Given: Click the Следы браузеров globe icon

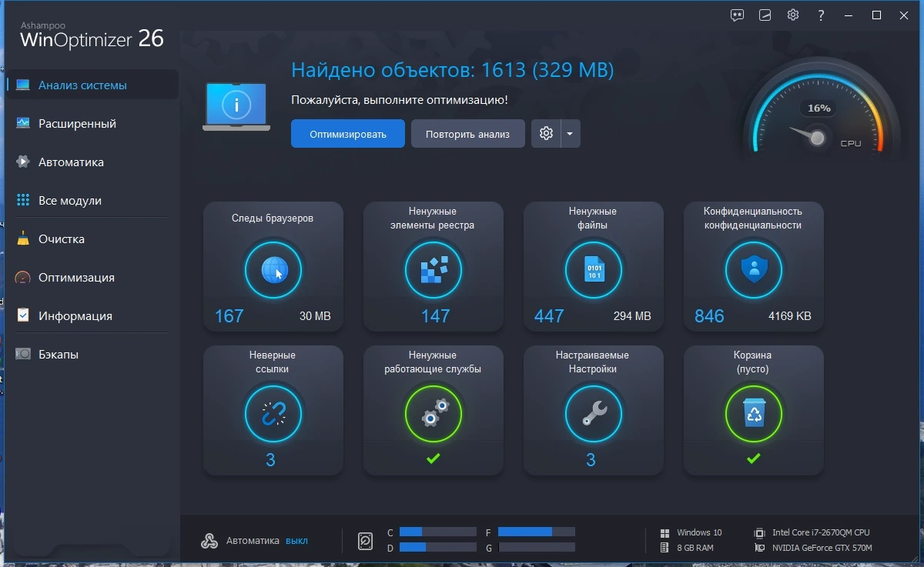Looking at the screenshot, I should [x=273, y=271].
